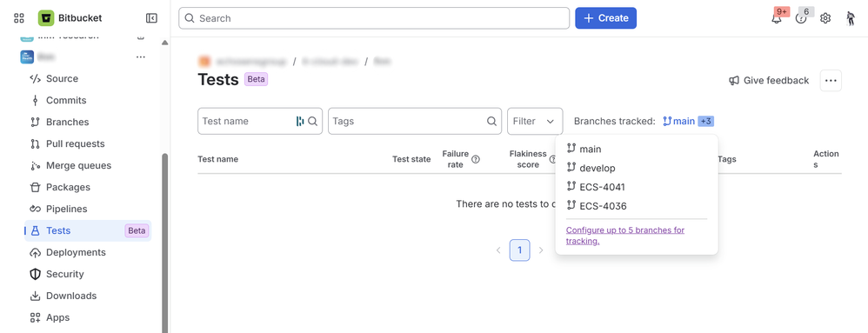This screenshot has height=333, width=868.
Task: Click the sidebar vertical scrollbar
Action: click(x=164, y=243)
